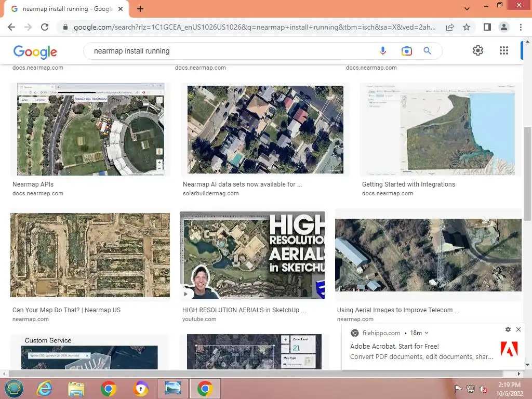Open File Explorer from taskbar

click(x=76, y=389)
